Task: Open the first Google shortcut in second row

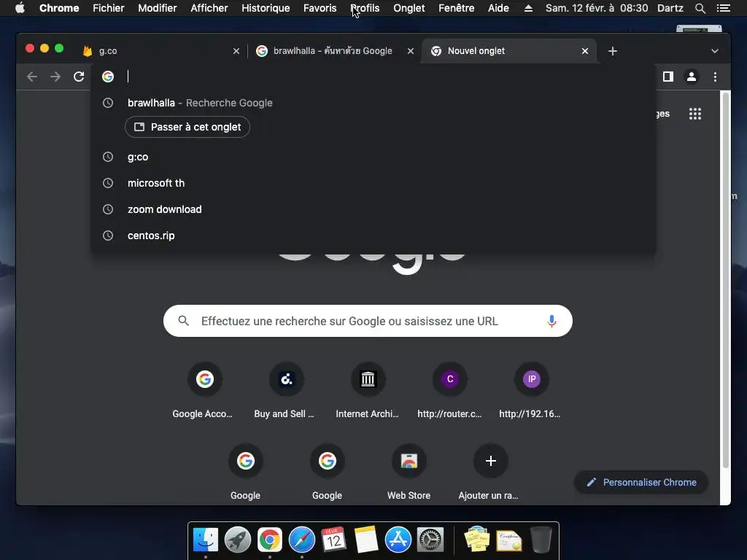Action: tap(245, 472)
